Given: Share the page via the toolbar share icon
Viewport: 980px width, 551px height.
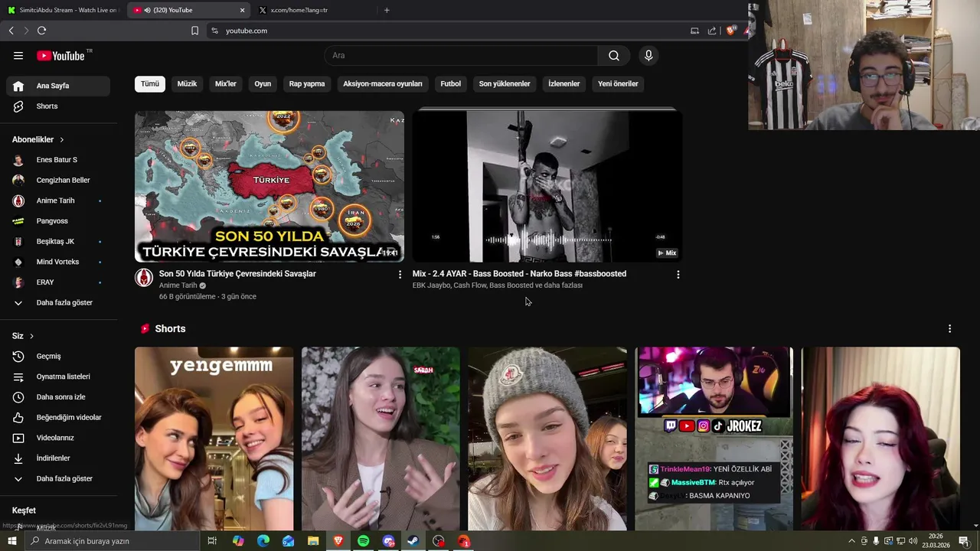Looking at the screenshot, I should click(712, 31).
